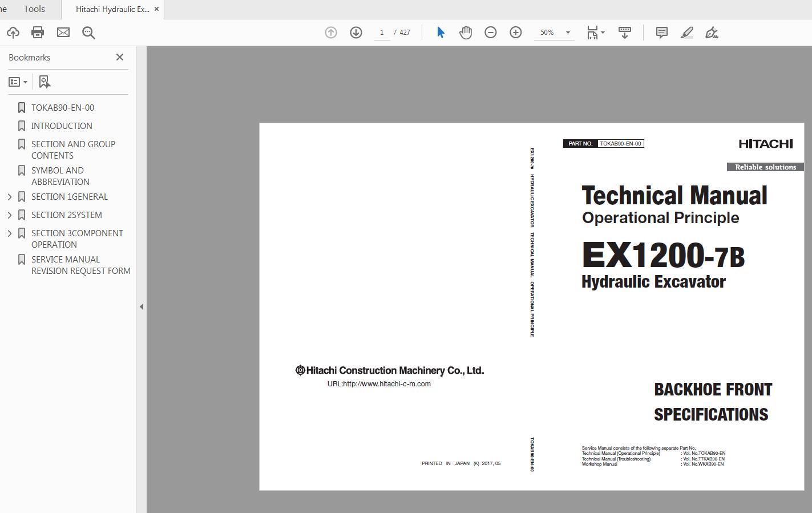
Task: Click the EX1200-7B model heading
Action: tap(663, 255)
